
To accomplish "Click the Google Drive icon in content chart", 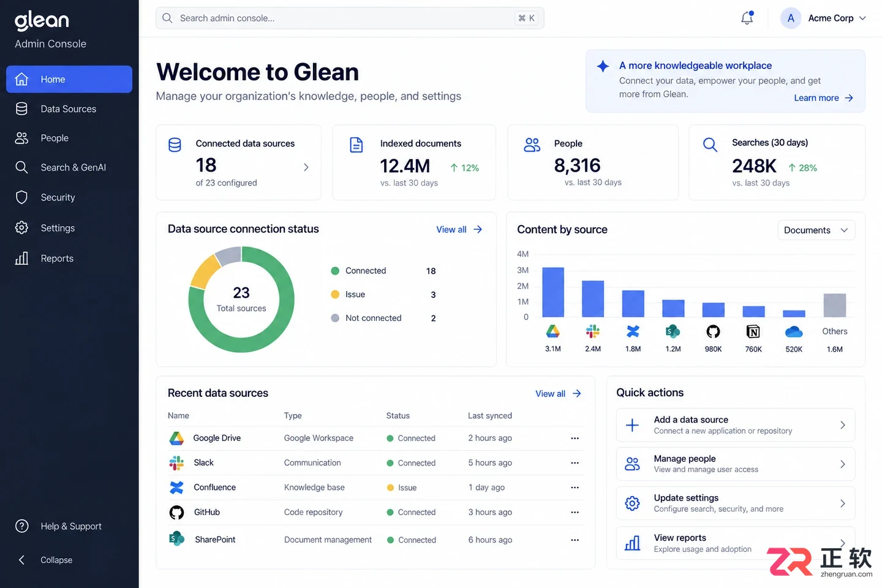I will [552, 331].
